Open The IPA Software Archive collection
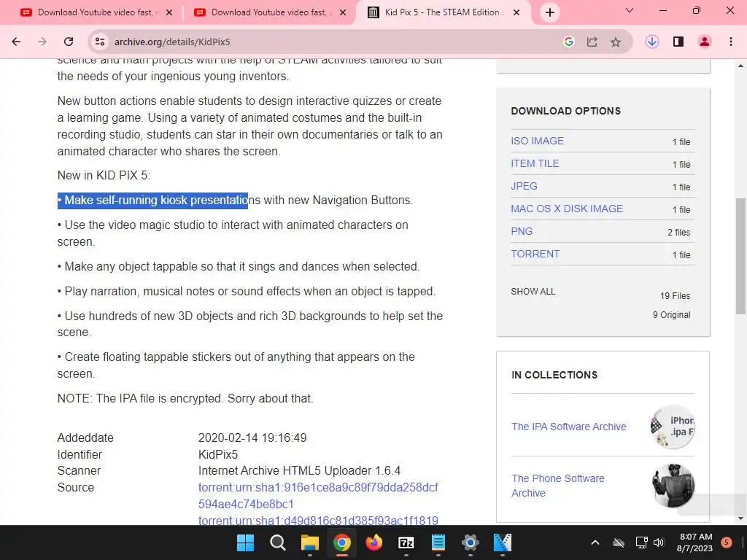This screenshot has width=747, height=560. (569, 427)
